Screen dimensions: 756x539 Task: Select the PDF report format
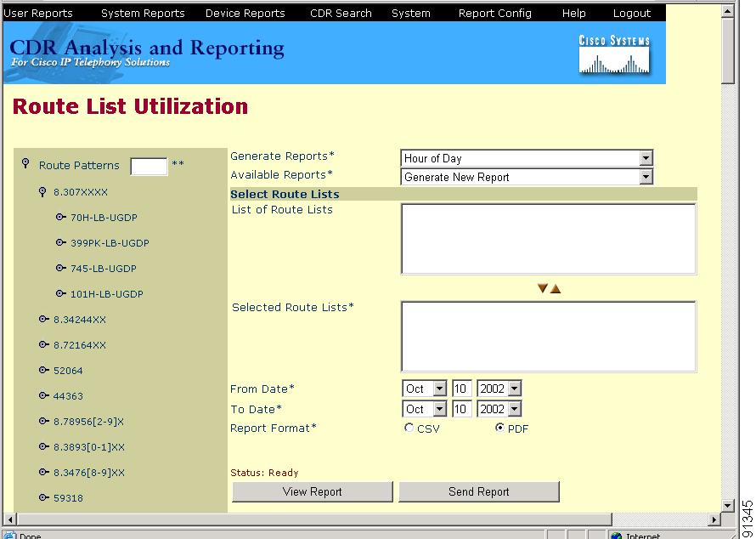(499, 428)
